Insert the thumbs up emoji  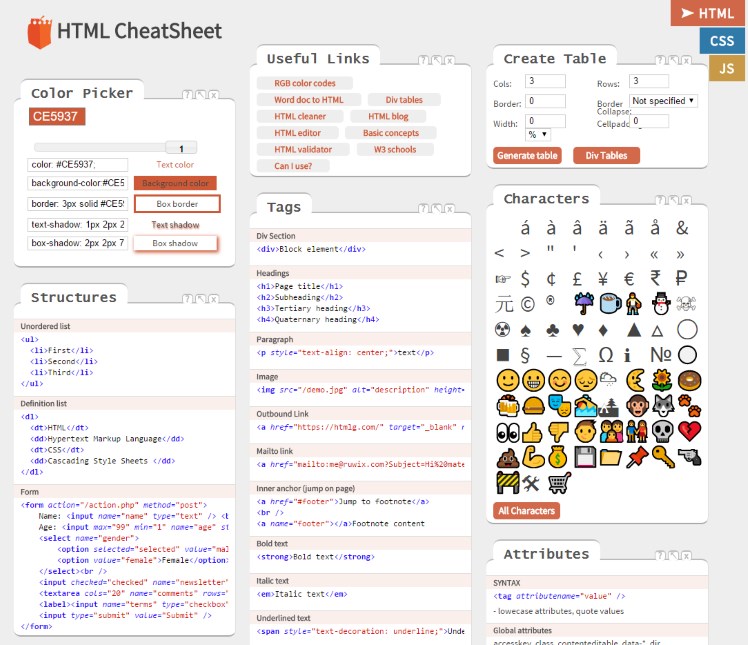click(x=532, y=432)
